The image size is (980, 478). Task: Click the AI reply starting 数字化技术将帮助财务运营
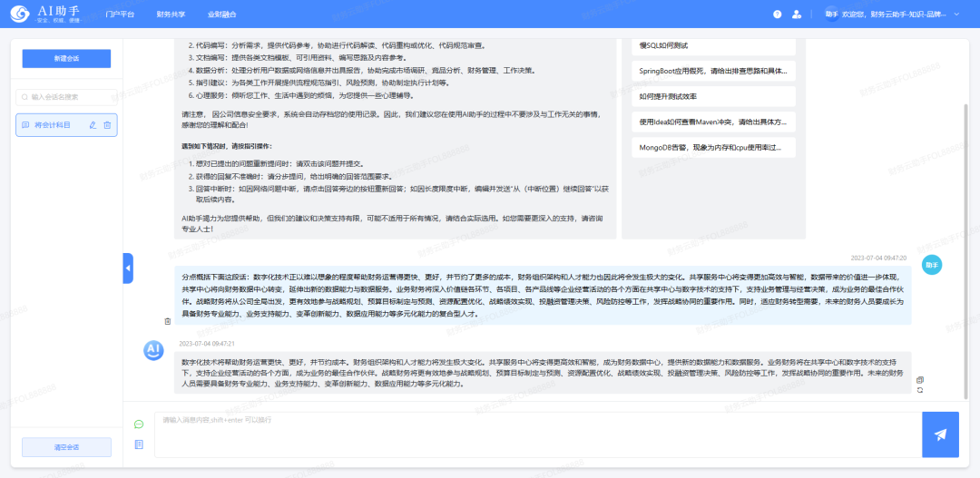tap(543, 373)
